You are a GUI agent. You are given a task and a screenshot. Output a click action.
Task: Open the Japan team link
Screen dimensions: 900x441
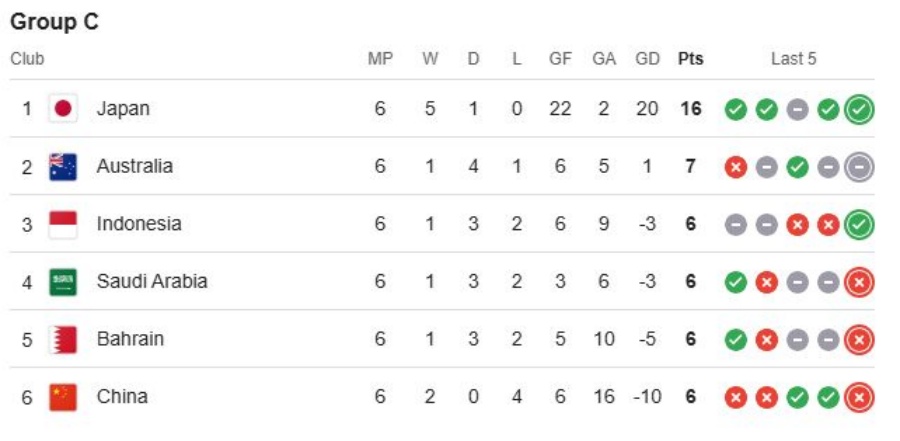click(123, 109)
